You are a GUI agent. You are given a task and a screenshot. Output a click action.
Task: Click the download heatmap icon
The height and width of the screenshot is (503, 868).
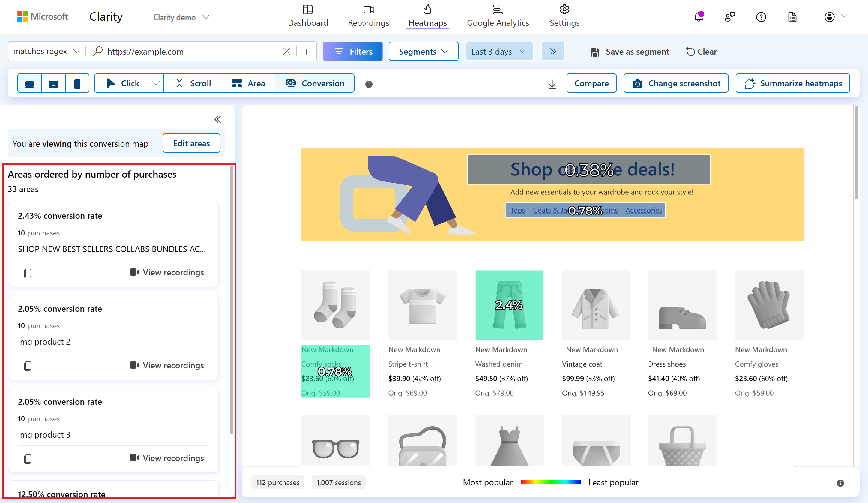point(552,84)
